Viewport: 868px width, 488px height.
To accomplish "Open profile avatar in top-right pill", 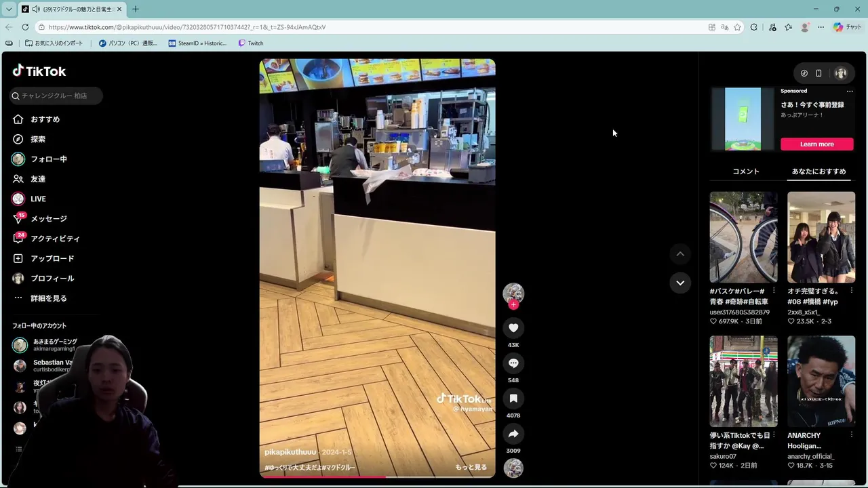I will click(841, 73).
